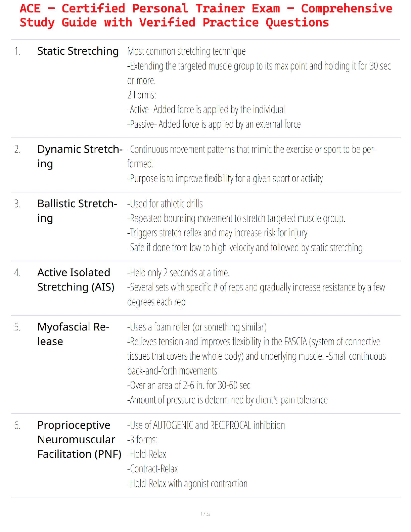Screen dimensions: 411x532
Task: Click the "Contract-Relax" line
Action: click(x=152, y=469)
